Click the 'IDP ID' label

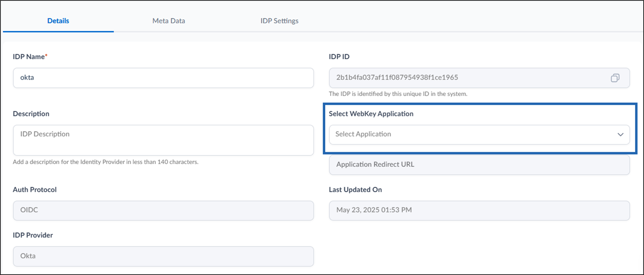[x=339, y=57]
